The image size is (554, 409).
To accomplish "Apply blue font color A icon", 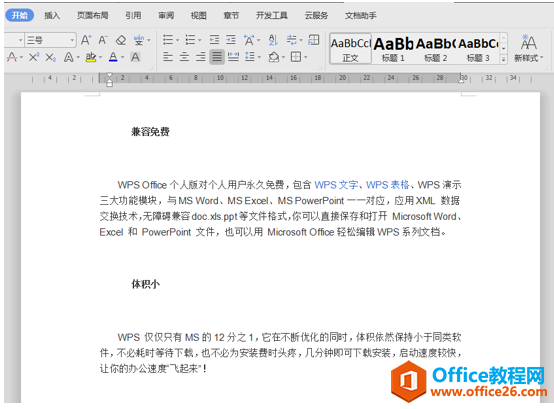I will [113, 57].
